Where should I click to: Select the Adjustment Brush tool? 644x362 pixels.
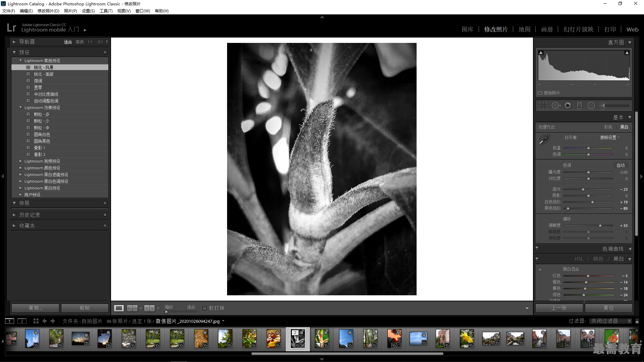coord(614,106)
